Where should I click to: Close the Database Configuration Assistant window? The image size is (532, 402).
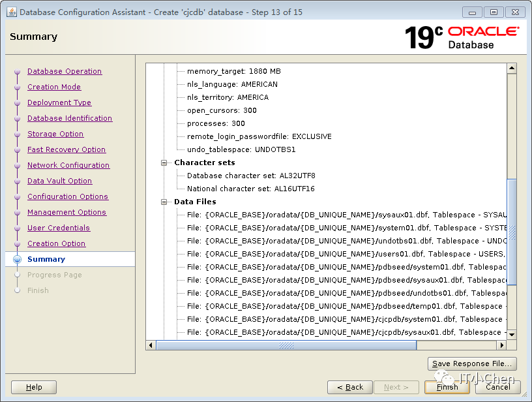515,12
